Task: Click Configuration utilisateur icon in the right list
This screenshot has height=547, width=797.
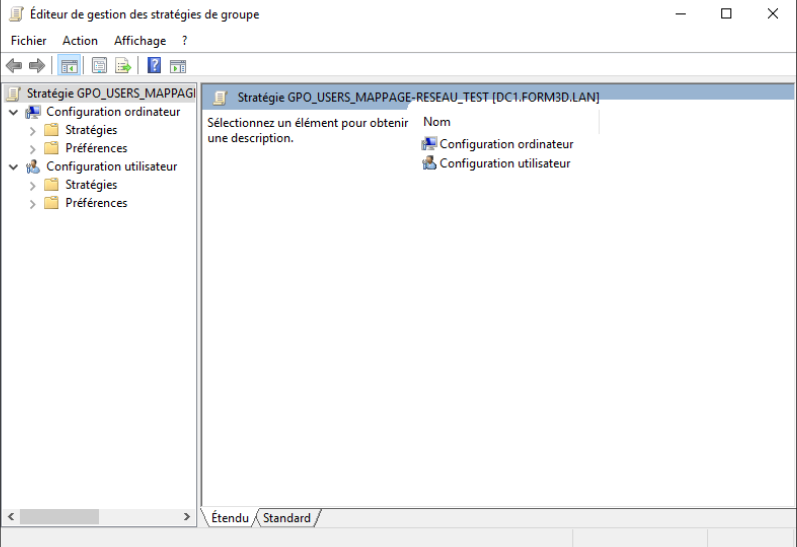Action: pos(429,163)
